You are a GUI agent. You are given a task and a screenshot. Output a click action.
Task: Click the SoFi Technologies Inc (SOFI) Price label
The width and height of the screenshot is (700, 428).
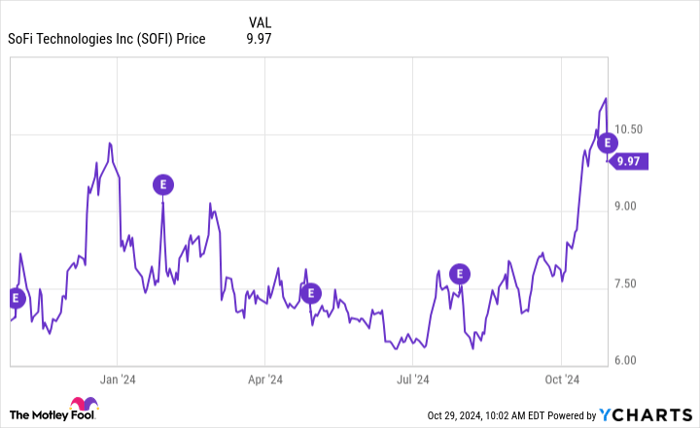(107, 39)
